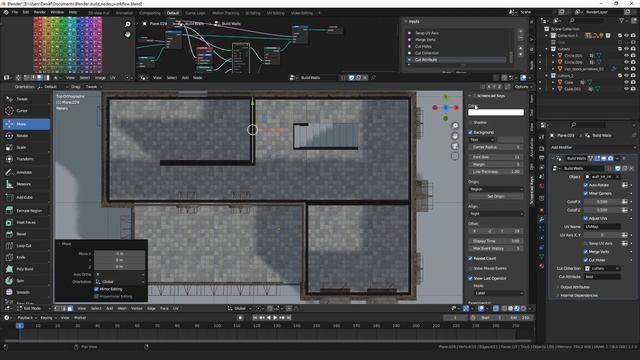The height and width of the screenshot is (360, 640).
Task: Select the Cursor tool
Action: pyautogui.click(x=26, y=111)
